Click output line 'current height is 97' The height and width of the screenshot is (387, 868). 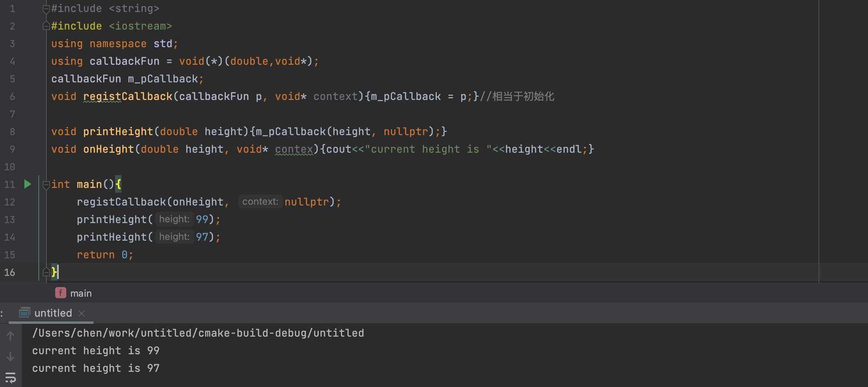point(96,368)
